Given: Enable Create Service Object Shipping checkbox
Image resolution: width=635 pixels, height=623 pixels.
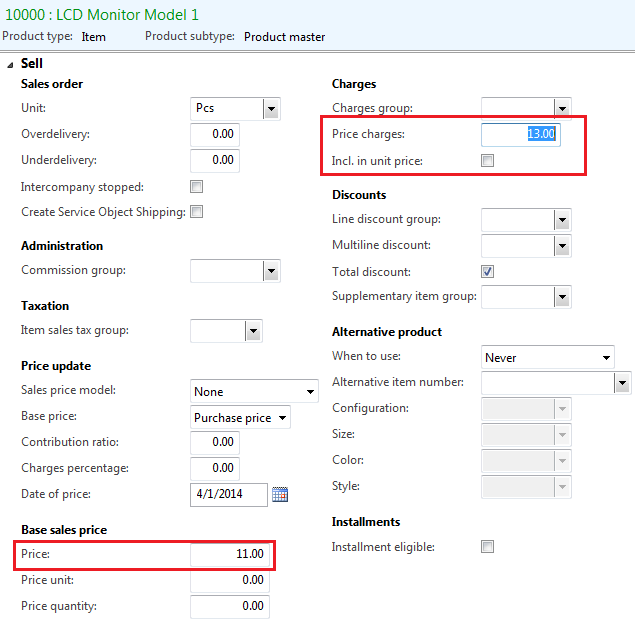Looking at the screenshot, I should 197,212.
